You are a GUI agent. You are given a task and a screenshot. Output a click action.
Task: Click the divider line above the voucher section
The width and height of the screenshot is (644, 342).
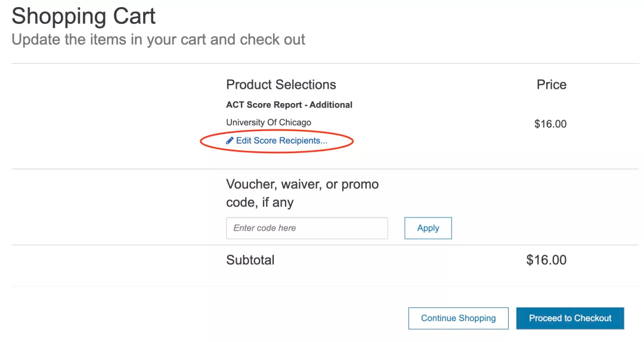[326, 169]
